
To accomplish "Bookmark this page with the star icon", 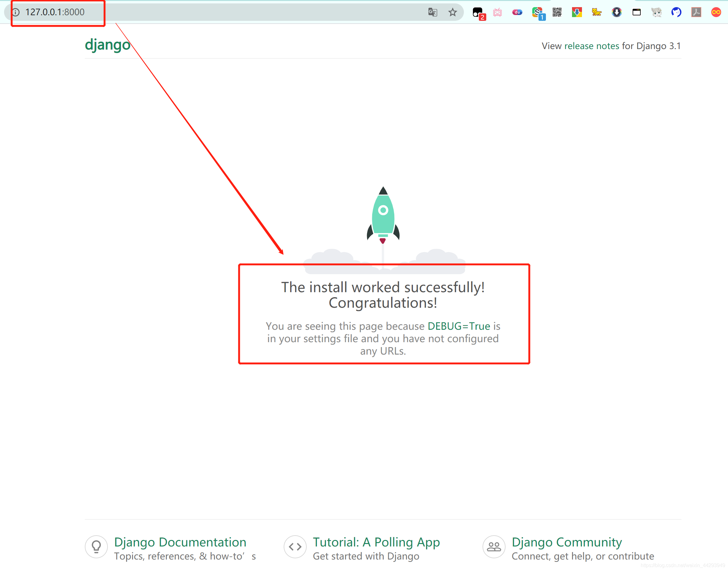I will (452, 12).
